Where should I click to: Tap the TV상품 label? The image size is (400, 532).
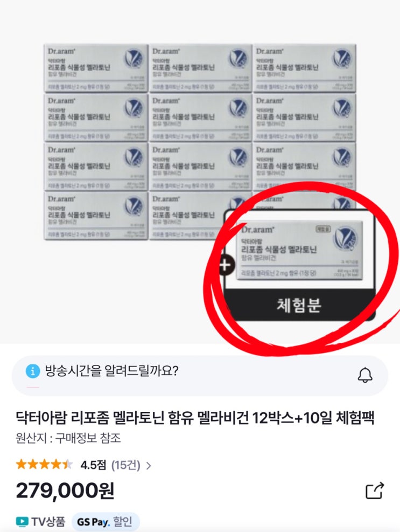coord(48,521)
